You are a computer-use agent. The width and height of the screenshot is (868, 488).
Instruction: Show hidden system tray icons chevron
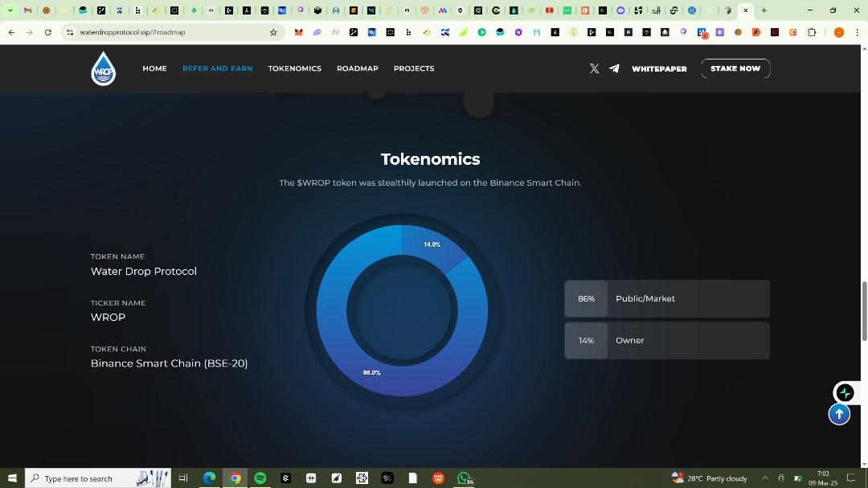[765, 478]
